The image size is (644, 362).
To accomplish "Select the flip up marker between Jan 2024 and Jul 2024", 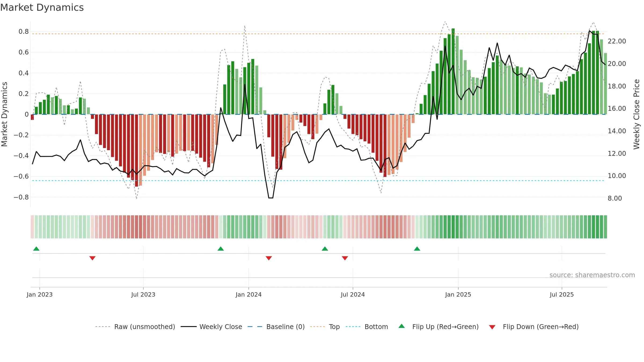I will [x=325, y=249].
